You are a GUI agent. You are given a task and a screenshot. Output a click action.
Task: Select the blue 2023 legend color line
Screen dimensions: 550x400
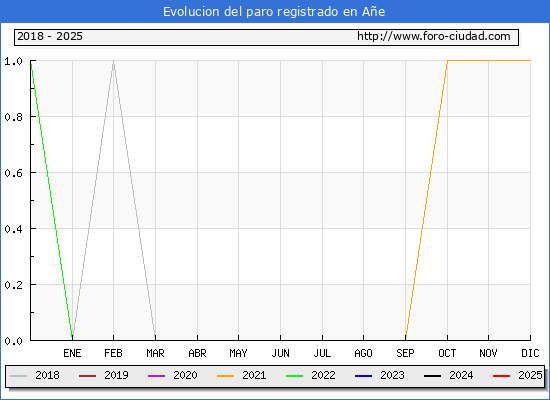(x=363, y=376)
